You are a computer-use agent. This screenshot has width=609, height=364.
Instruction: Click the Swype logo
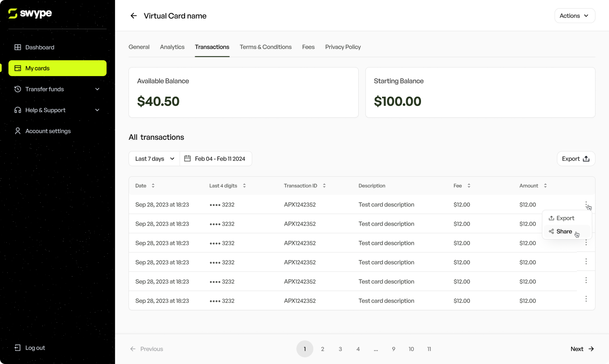pyautogui.click(x=30, y=14)
